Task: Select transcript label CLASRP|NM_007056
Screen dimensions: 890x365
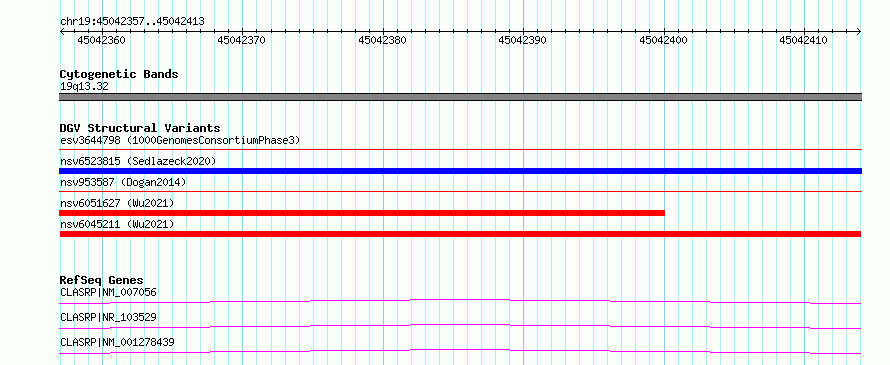Action: pyautogui.click(x=108, y=292)
